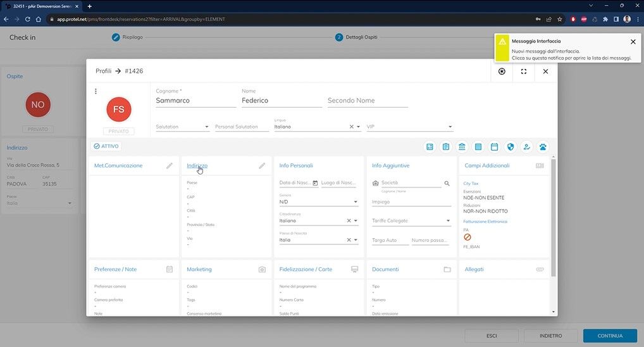This screenshot has width=644, height=347.
Task: Open the Indirizzo section link
Action: pyautogui.click(x=197, y=166)
